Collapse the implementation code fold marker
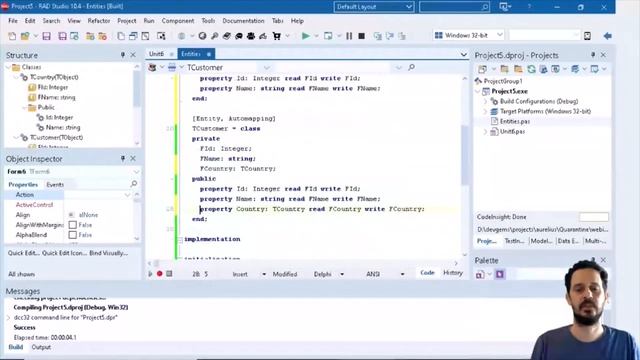The height and width of the screenshot is (360, 640). pos(180,240)
